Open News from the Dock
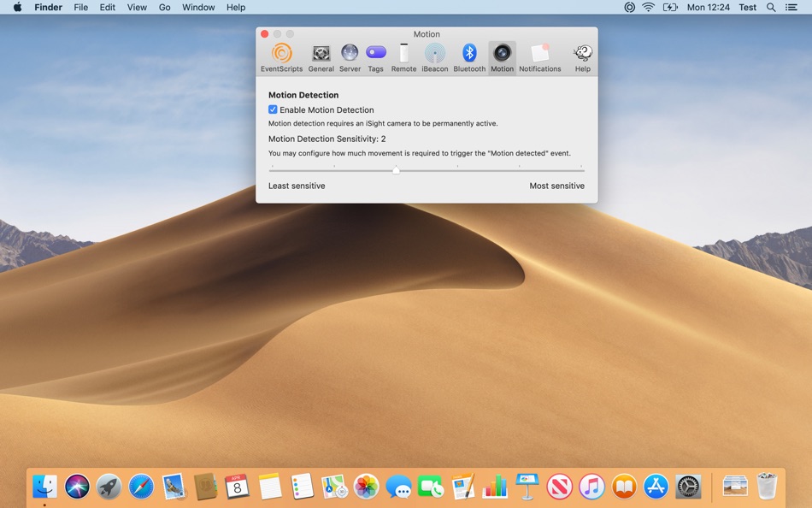 [559, 487]
